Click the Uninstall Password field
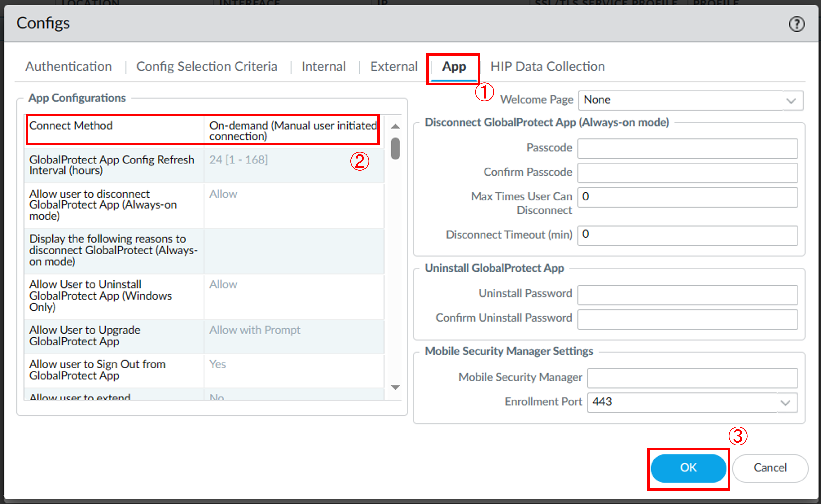 point(687,295)
